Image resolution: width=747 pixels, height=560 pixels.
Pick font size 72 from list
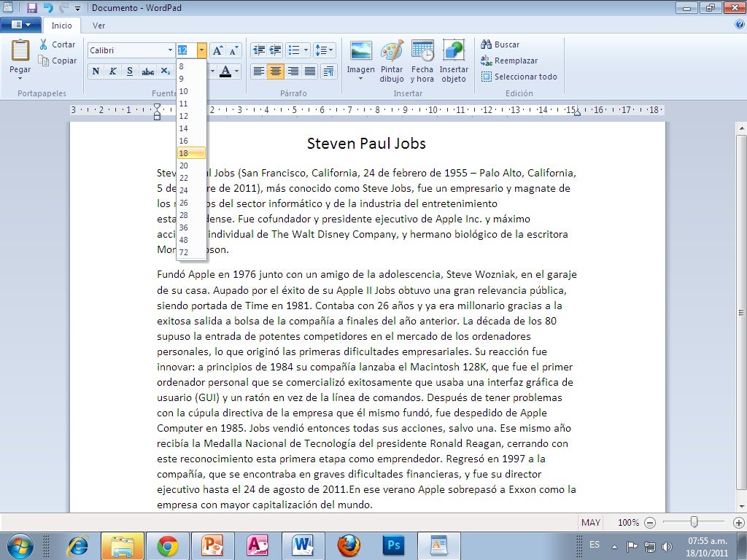[192, 252]
